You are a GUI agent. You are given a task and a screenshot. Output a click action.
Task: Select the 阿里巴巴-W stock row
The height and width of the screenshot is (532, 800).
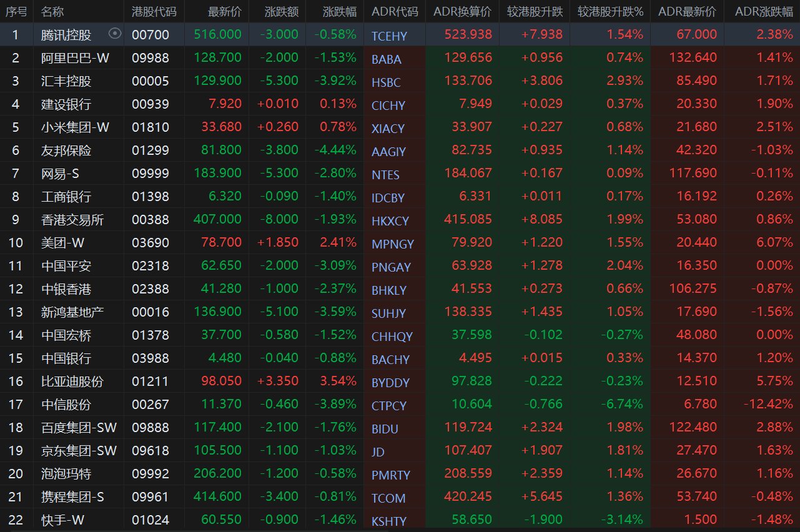75,58
